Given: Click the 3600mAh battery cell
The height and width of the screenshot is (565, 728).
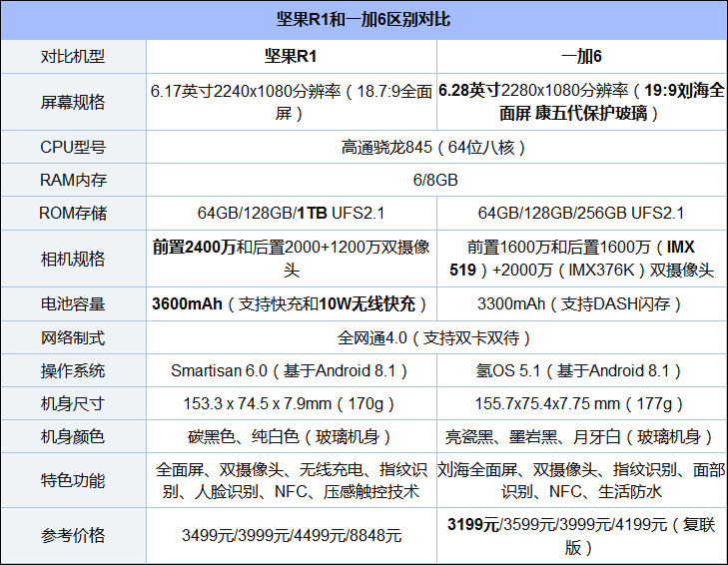Looking at the screenshot, I should pos(292,303).
